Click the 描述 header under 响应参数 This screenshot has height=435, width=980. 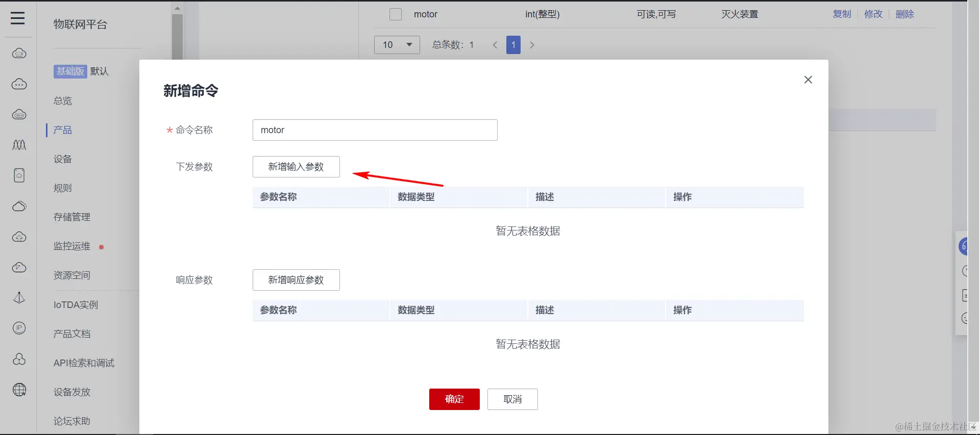(x=545, y=310)
